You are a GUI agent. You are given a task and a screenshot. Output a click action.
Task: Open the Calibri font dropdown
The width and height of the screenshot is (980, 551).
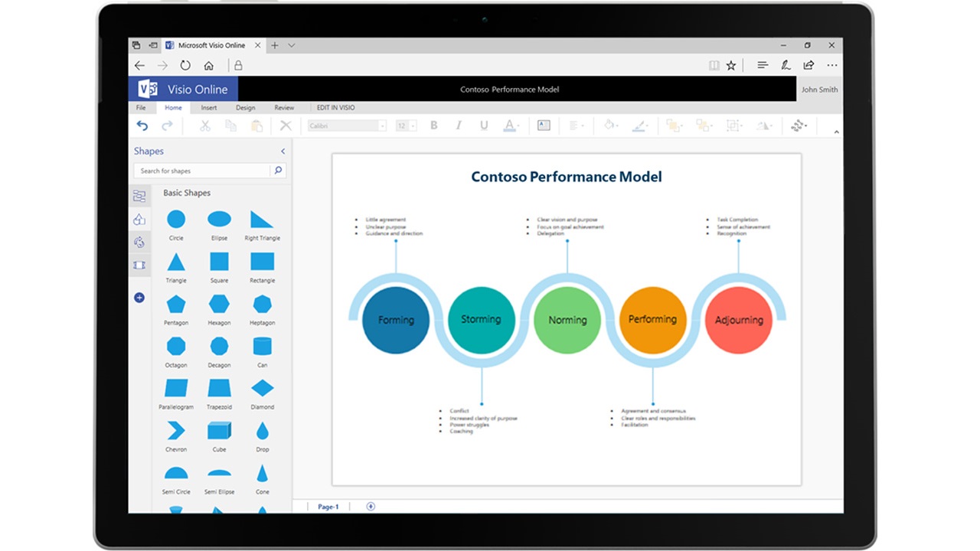[383, 125]
